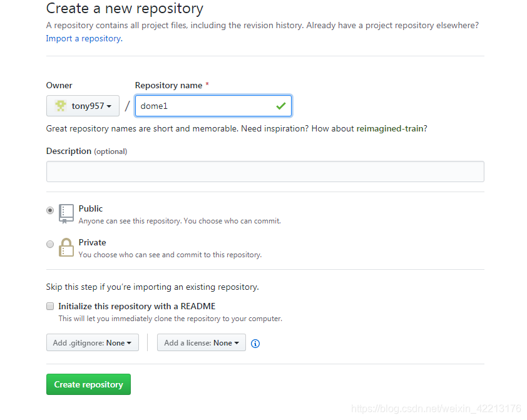Click the Private option label
The height and width of the screenshot is (420, 527).
point(92,242)
